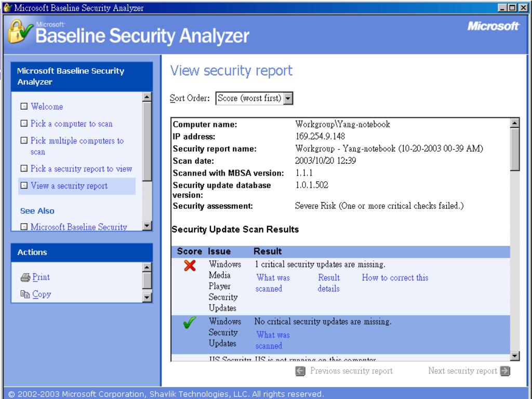Click the See Also heading

point(37,211)
